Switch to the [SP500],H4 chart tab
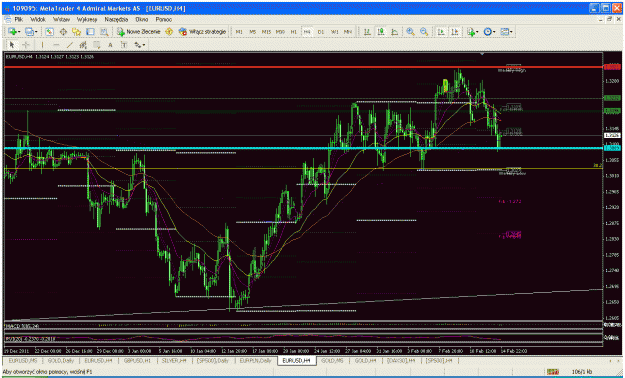Screen dimensions: 625x378 pyautogui.click(x=438, y=360)
